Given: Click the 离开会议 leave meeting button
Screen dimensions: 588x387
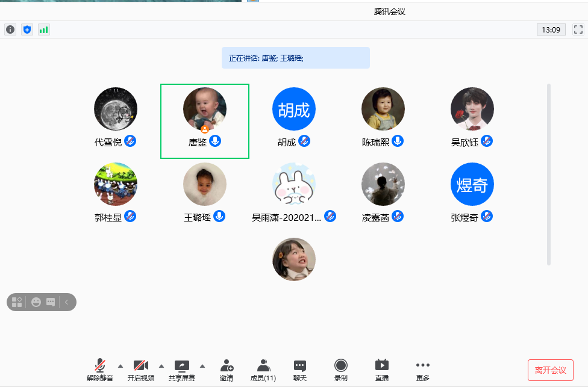Looking at the screenshot, I should 551,370.
